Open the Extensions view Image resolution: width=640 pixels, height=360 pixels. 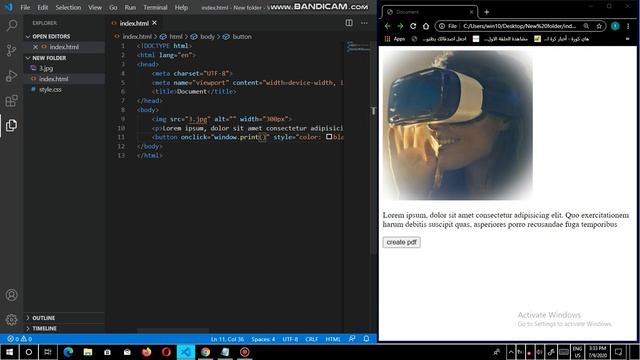pyautogui.click(x=11, y=101)
